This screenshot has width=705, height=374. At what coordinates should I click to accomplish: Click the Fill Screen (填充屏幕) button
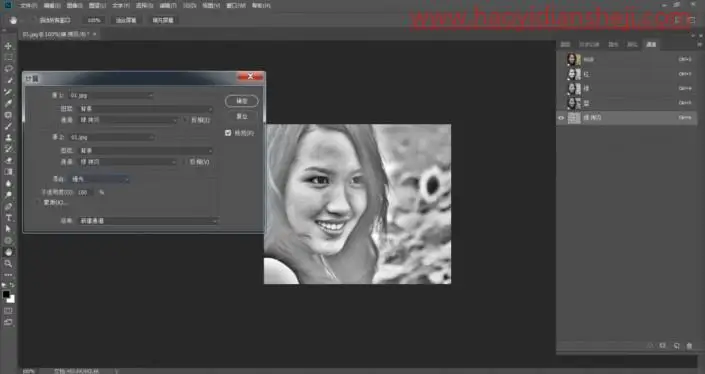pos(163,20)
